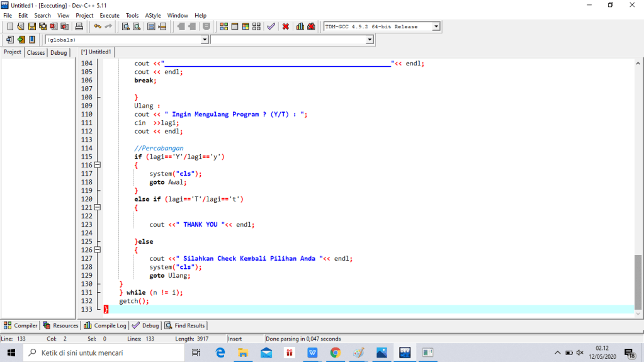Image resolution: width=644 pixels, height=362 pixels.
Task: Switch to the Classes sidebar tab
Action: coord(36,53)
